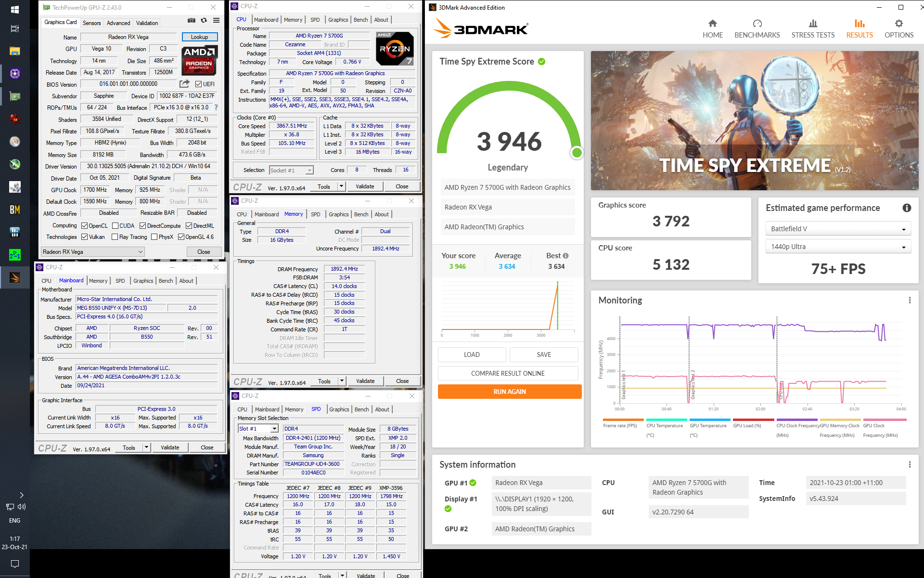Image resolution: width=924 pixels, height=578 pixels.
Task: Toggle the UEFI checkbox in GPU-Z
Action: tap(198, 84)
